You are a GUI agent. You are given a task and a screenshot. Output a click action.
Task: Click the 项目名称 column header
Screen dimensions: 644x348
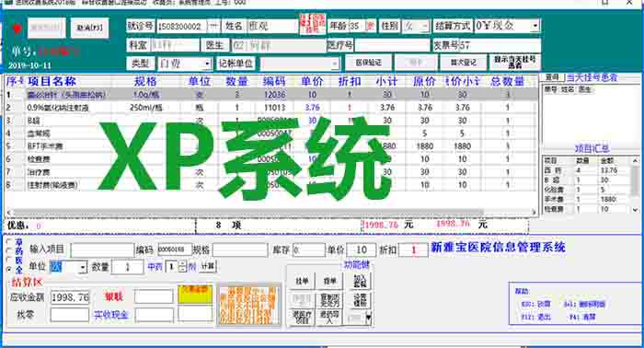(52, 81)
